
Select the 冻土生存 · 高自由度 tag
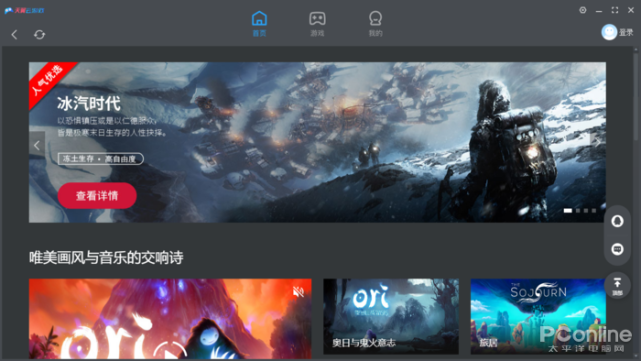pos(101,159)
